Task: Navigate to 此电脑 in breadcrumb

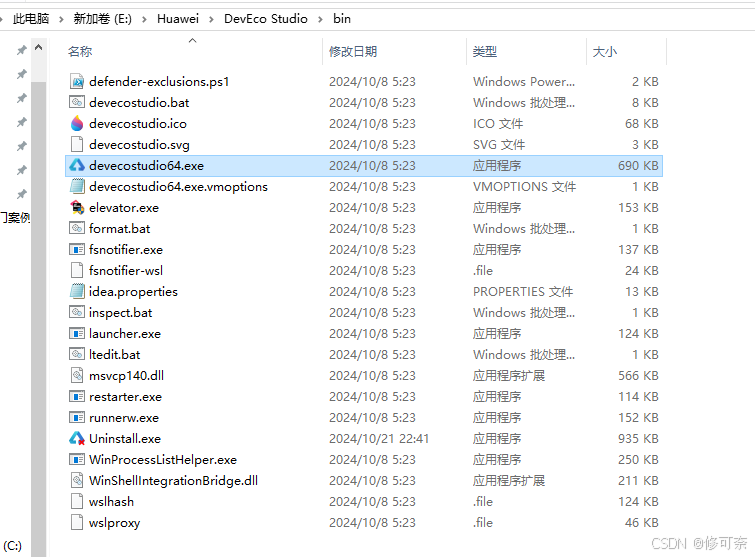Action: tap(31, 19)
